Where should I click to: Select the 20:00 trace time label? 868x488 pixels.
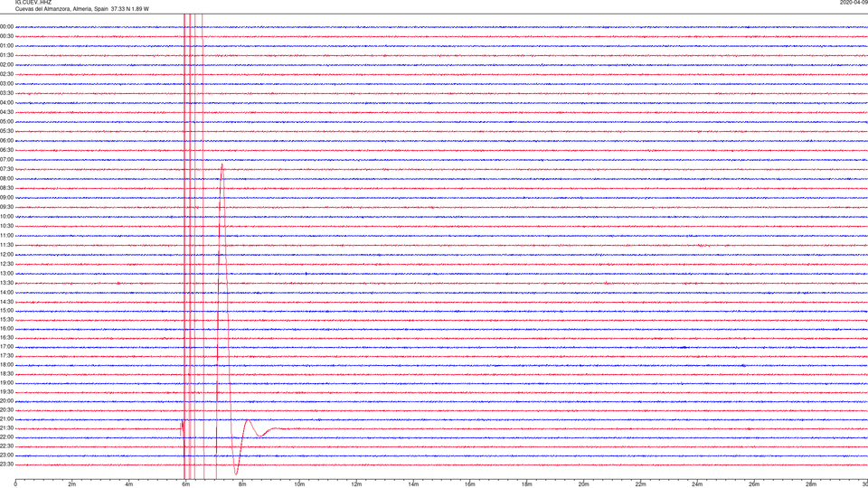tap(6, 401)
